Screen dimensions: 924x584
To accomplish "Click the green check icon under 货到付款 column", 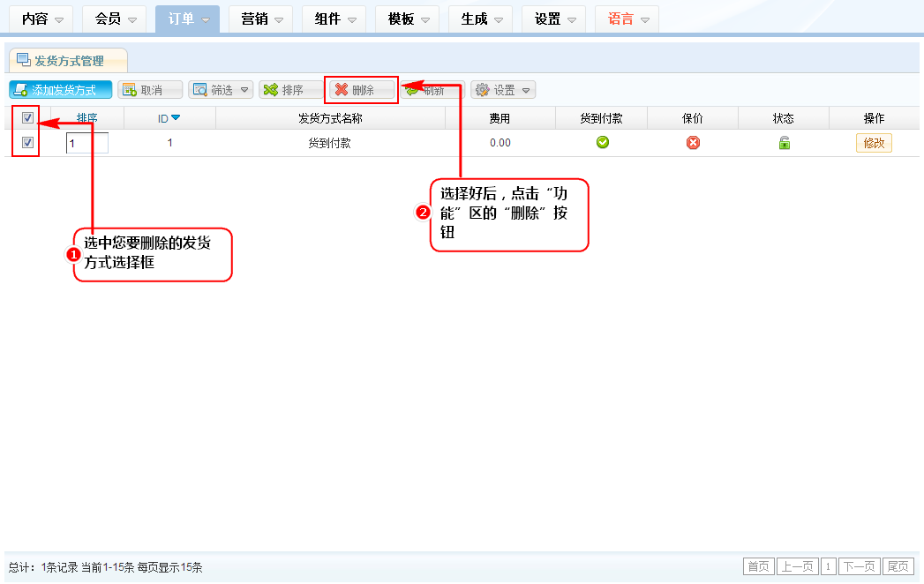I will point(603,143).
